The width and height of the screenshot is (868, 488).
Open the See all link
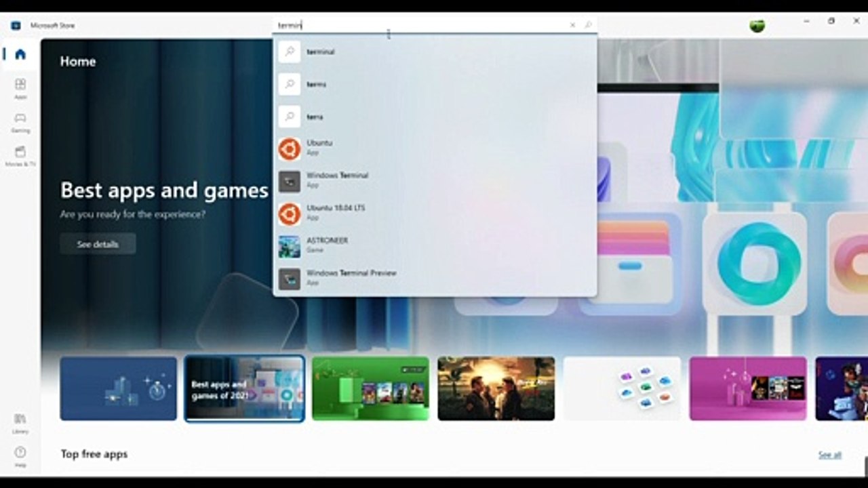tap(830, 455)
